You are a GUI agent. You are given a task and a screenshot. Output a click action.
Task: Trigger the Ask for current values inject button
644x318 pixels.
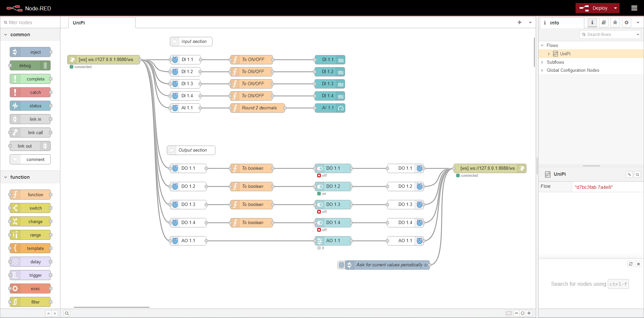(x=341, y=265)
